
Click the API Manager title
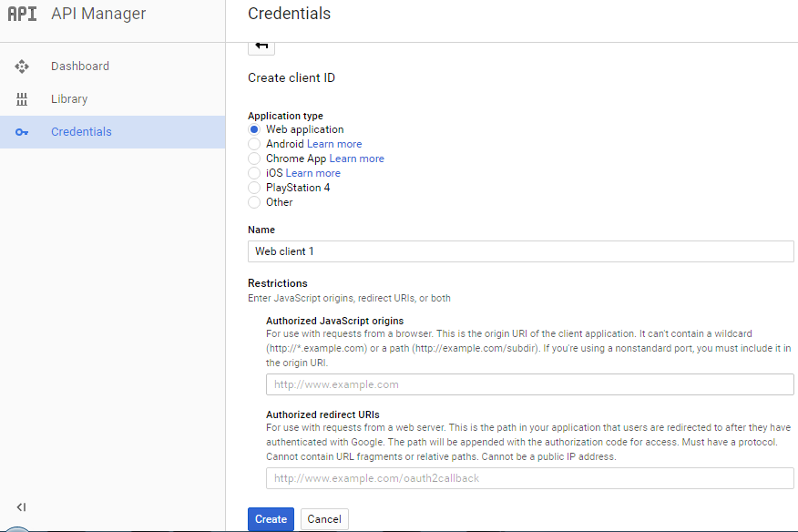[98, 14]
